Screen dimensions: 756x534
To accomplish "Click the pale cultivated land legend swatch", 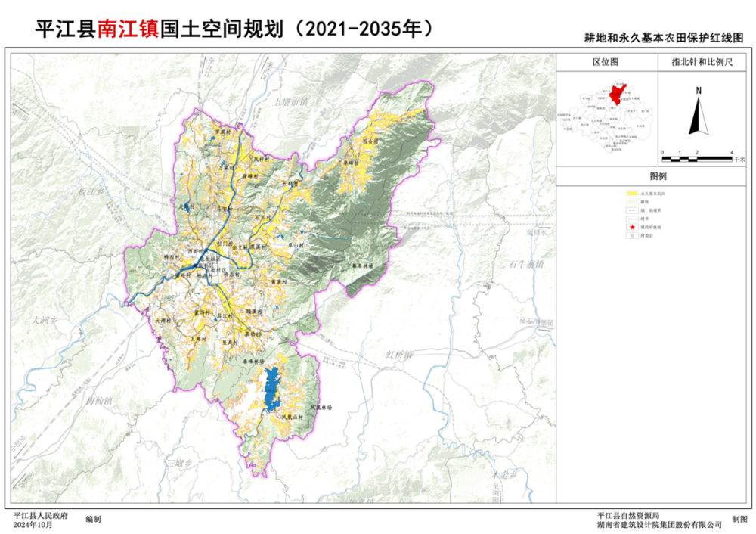I will pyautogui.click(x=632, y=203).
